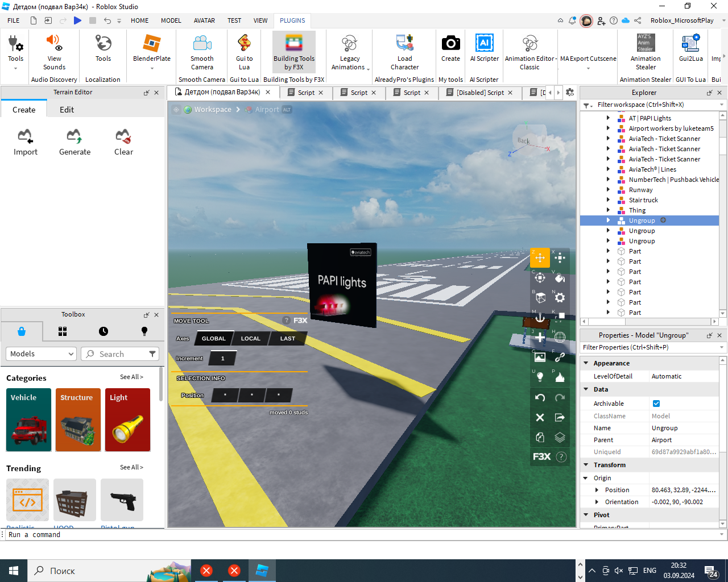The image size is (728, 582).
Task: Select the F3X Mesh globe tool
Action: (560, 337)
